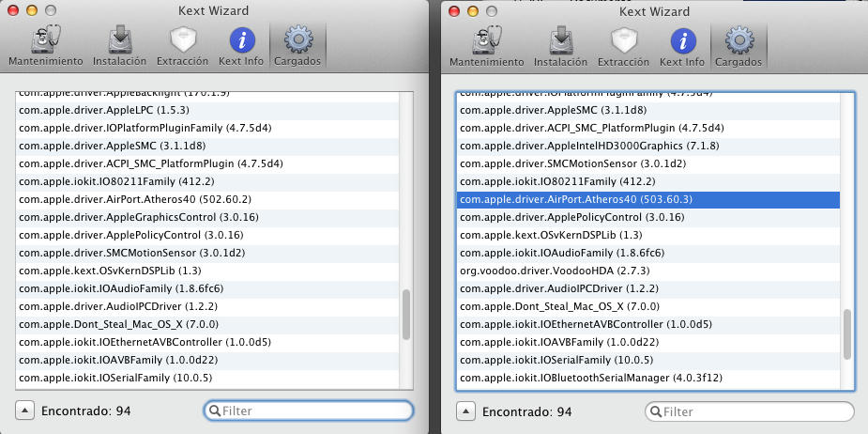Select Cargados gear in the right Kext Wizard window
The image size is (868, 434).
tap(739, 47)
